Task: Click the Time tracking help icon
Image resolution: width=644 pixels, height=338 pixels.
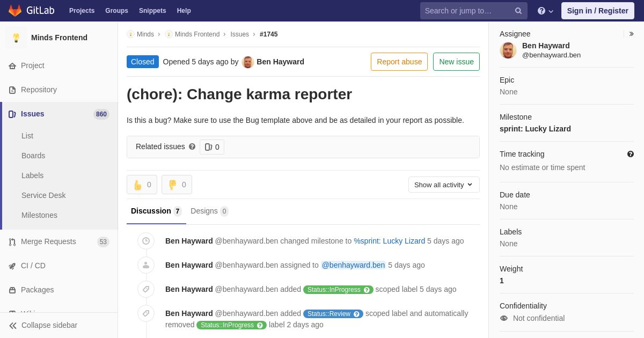Action: 631,154
